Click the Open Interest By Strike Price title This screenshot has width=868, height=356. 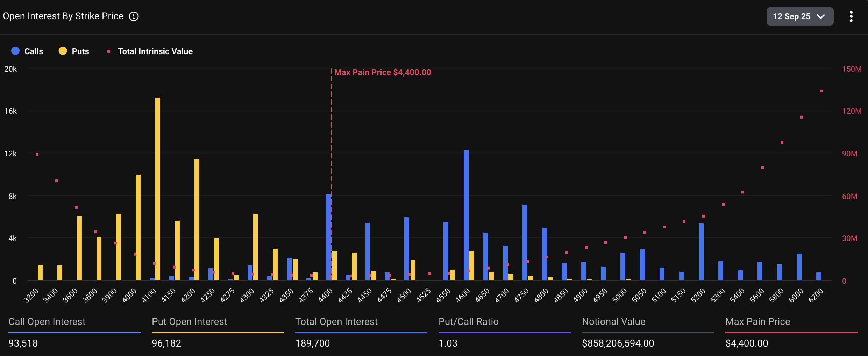pyautogui.click(x=63, y=16)
